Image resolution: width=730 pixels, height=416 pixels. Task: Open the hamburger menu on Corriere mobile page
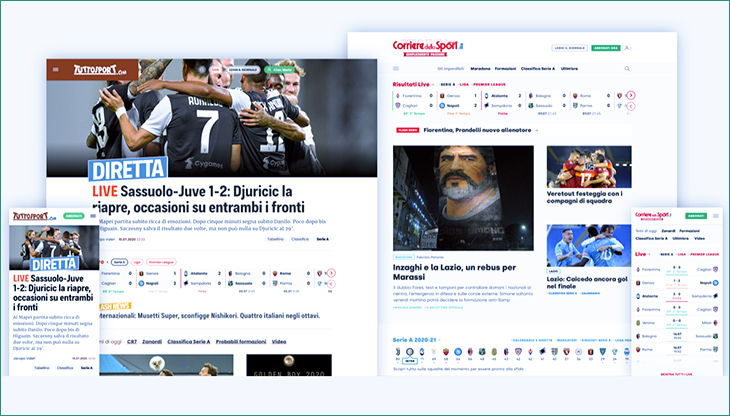click(716, 215)
